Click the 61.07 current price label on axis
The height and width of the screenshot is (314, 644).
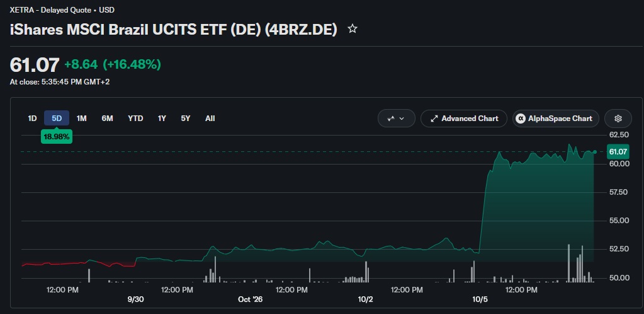(x=618, y=152)
